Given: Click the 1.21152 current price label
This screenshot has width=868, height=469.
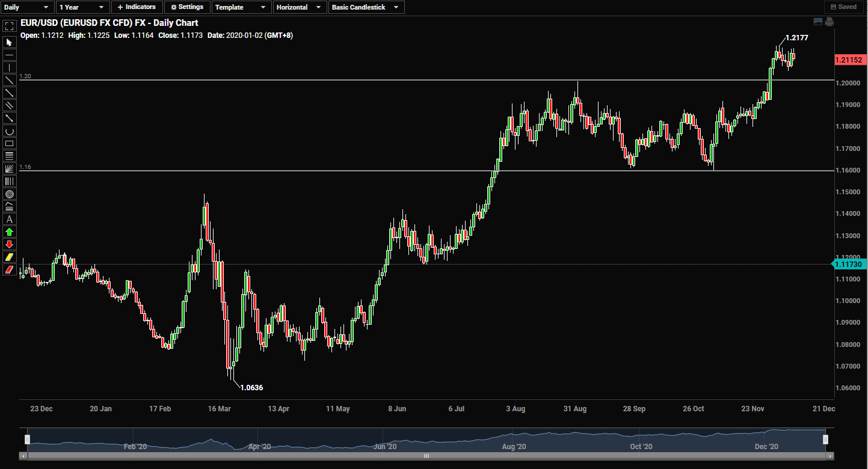Looking at the screenshot, I should point(849,60).
